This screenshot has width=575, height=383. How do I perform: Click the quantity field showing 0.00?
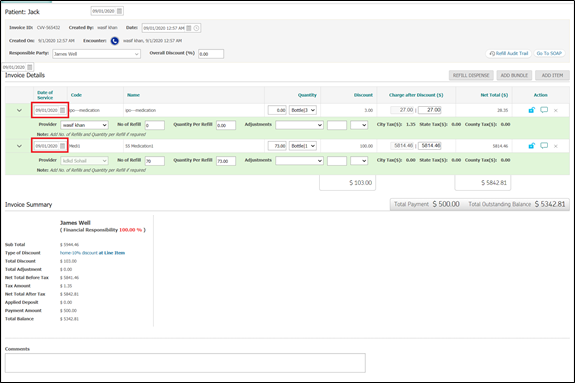click(277, 110)
